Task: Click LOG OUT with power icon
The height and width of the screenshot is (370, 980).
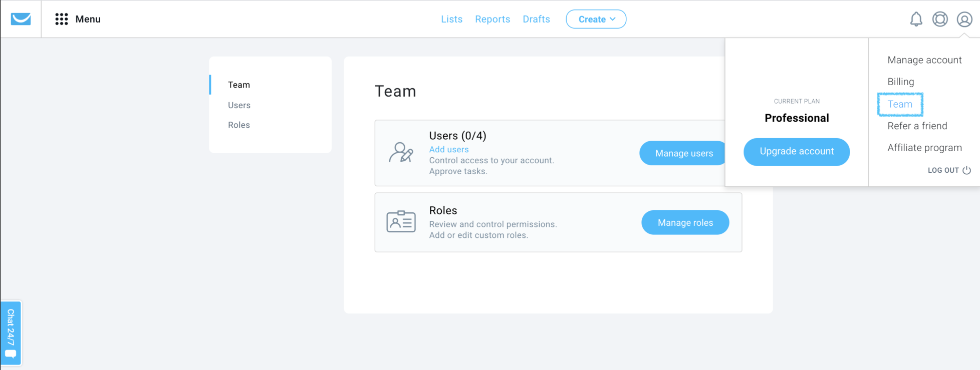Action: click(949, 170)
